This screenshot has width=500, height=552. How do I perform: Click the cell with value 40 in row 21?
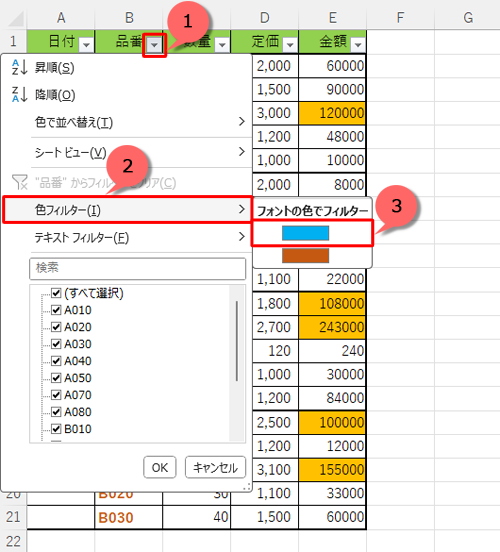(x=196, y=517)
